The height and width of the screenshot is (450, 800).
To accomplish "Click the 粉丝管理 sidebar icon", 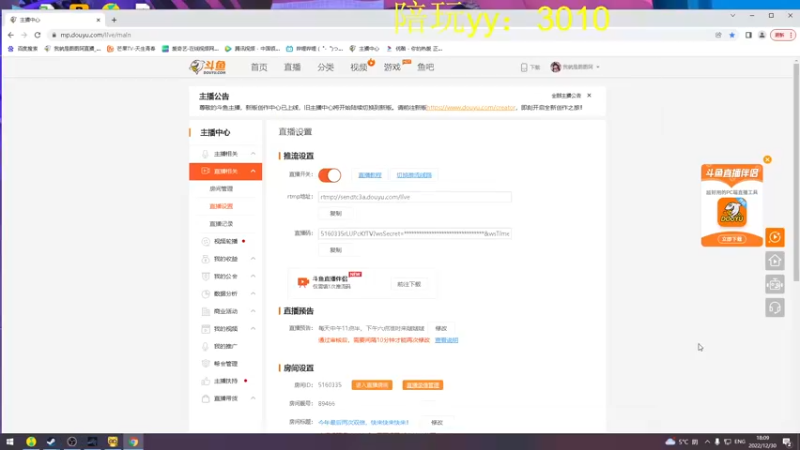I will pyautogui.click(x=206, y=364).
